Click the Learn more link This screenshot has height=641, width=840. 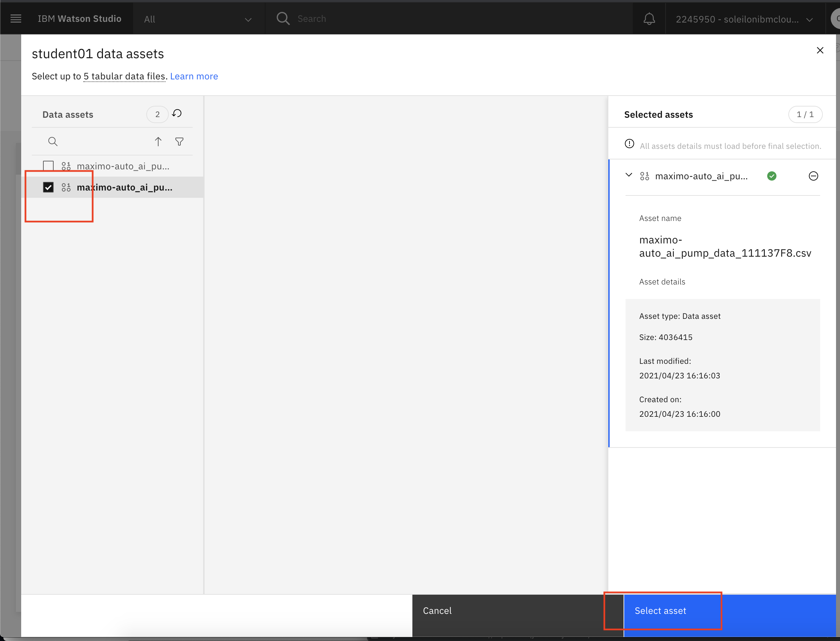click(194, 76)
